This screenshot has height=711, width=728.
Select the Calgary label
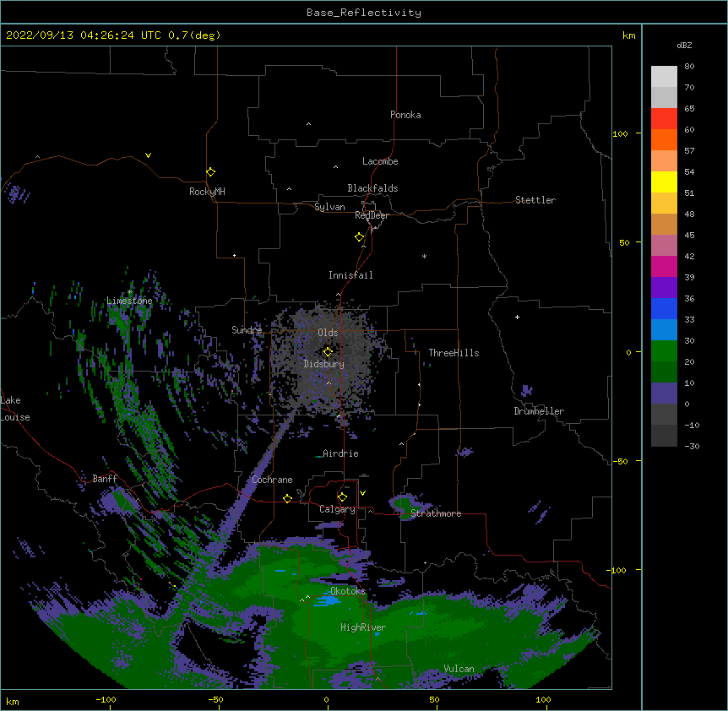click(337, 509)
